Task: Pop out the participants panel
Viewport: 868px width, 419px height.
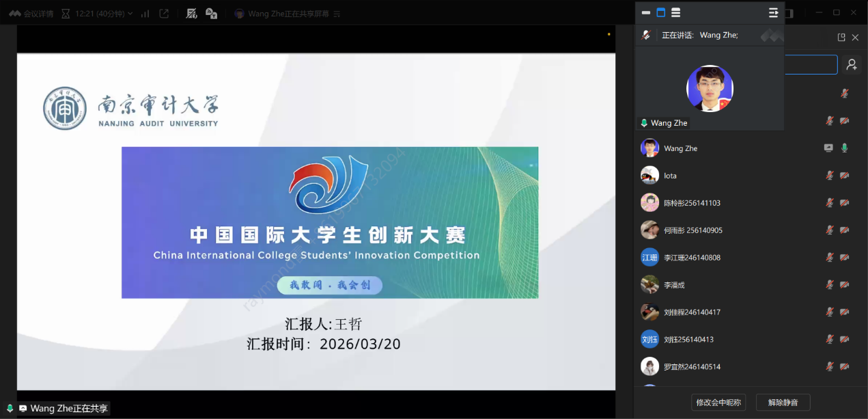Action: [841, 38]
